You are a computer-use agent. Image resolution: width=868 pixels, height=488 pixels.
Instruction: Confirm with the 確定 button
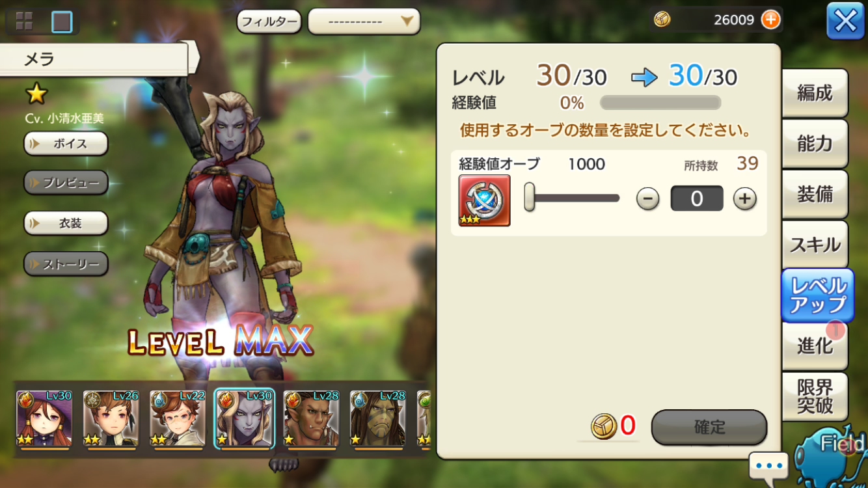709,427
